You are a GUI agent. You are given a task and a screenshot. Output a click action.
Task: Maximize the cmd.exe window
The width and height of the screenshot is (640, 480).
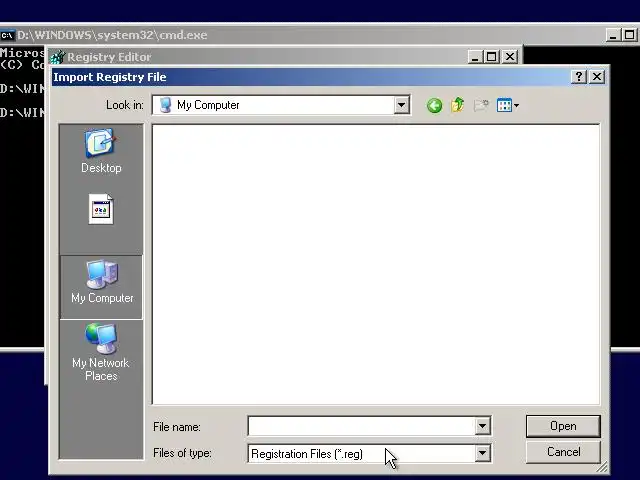(x=630, y=35)
